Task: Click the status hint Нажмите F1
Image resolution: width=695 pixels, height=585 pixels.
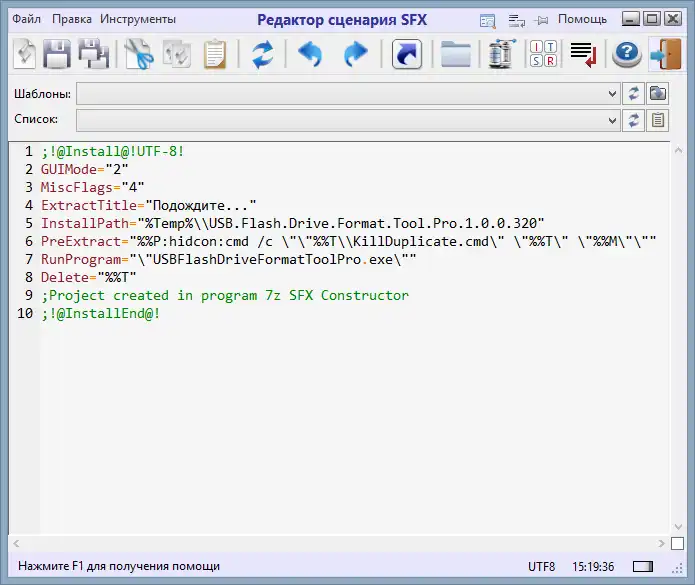Action: coord(119,566)
